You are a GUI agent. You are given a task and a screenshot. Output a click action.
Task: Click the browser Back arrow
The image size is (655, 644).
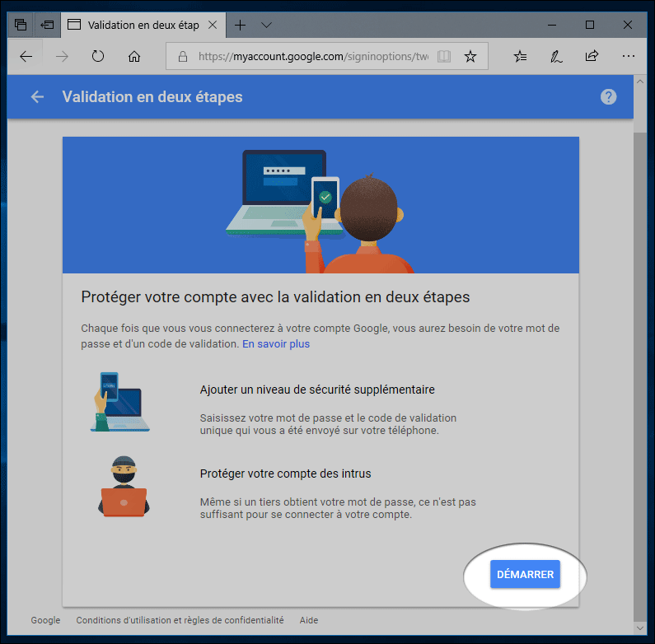click(x=26, y=56)
